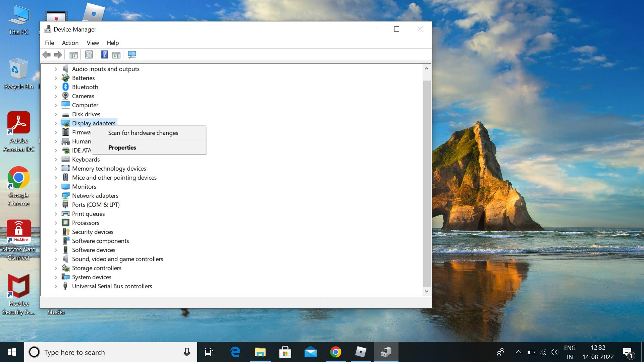Click Show/Hide Console Tree toolbar icon
This screenshot has height=362, width=644.
tap(73, 55)
